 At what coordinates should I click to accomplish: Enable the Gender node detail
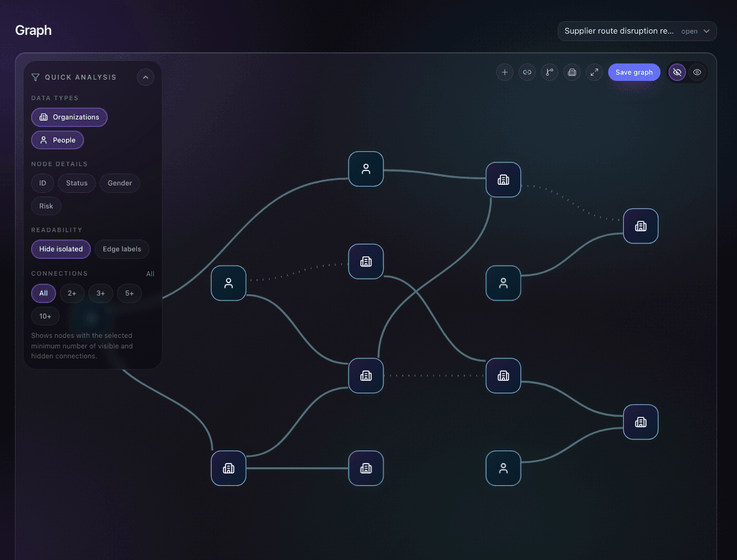pyautogui.click(x=120, y=183)
